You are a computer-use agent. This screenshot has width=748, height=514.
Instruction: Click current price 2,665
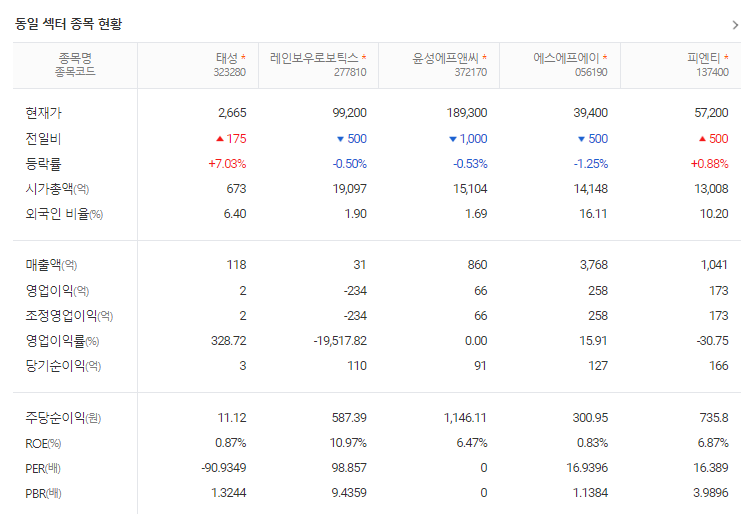pos(232,113)
